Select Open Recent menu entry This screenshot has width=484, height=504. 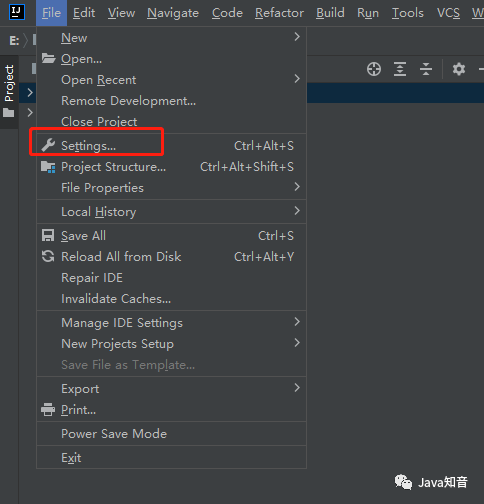[x=171, y=80]
